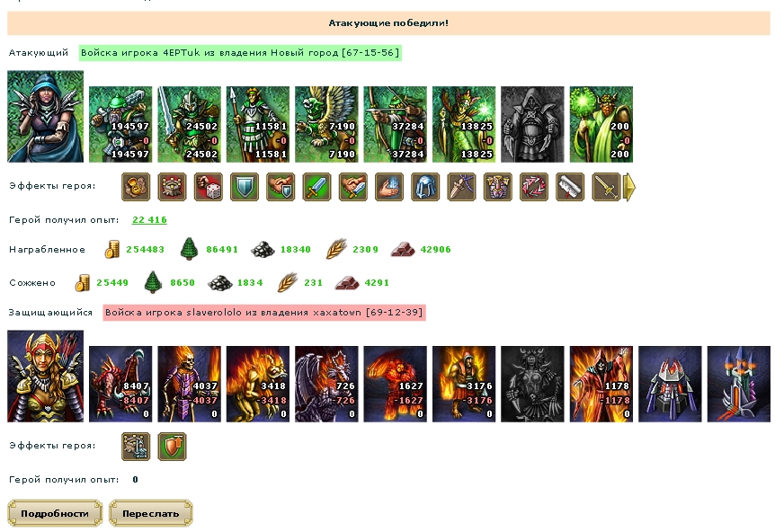The height and width of the screenshot is (532, 775).
Task: Click defender's fortress wall effect icon
Action: pyautogui.click(x=136, y=447)
